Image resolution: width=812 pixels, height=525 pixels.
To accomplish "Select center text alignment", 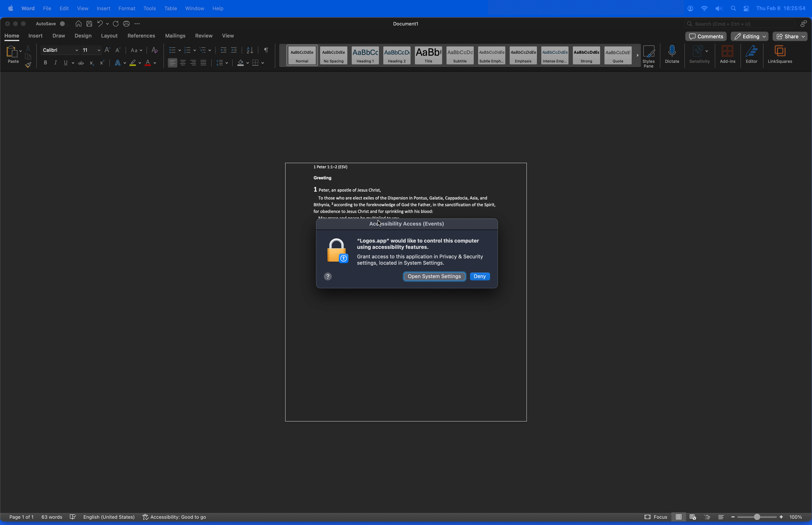I will (x=183, y=63).
